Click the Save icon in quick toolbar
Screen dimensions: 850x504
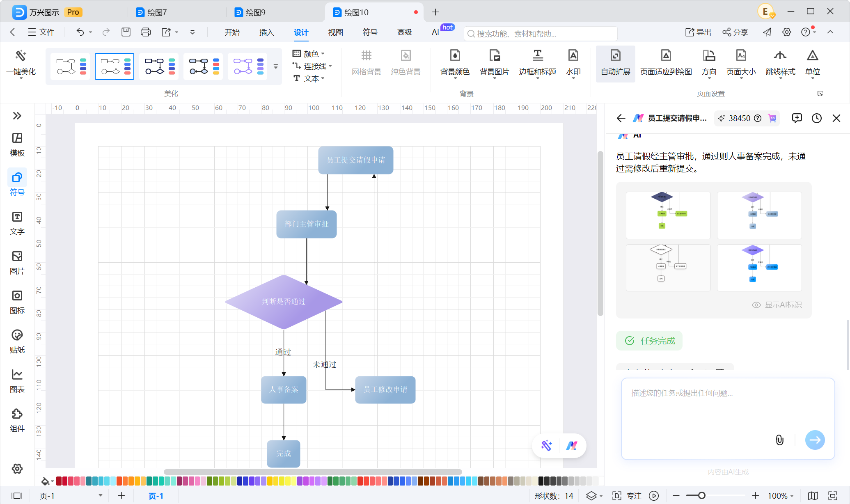(126, 32)
